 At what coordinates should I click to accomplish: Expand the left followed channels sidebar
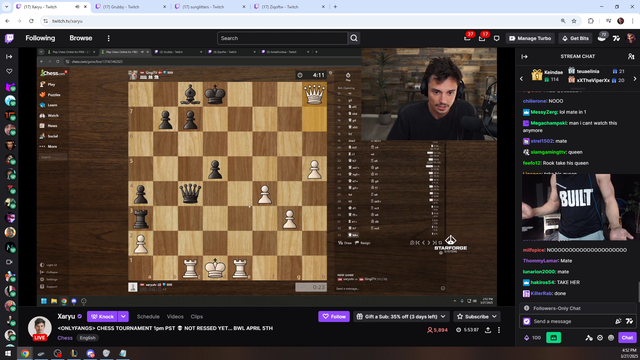click(9, 57)
